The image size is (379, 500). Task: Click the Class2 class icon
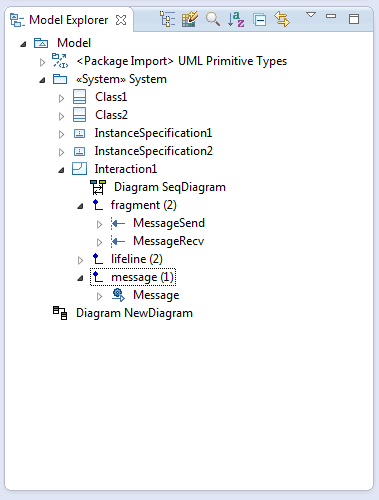coord(79,115)
